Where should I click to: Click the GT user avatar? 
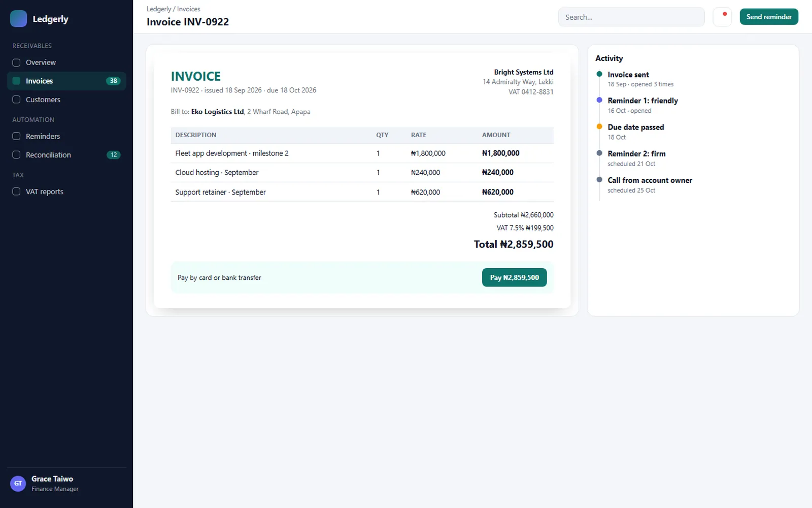[18, 483]
